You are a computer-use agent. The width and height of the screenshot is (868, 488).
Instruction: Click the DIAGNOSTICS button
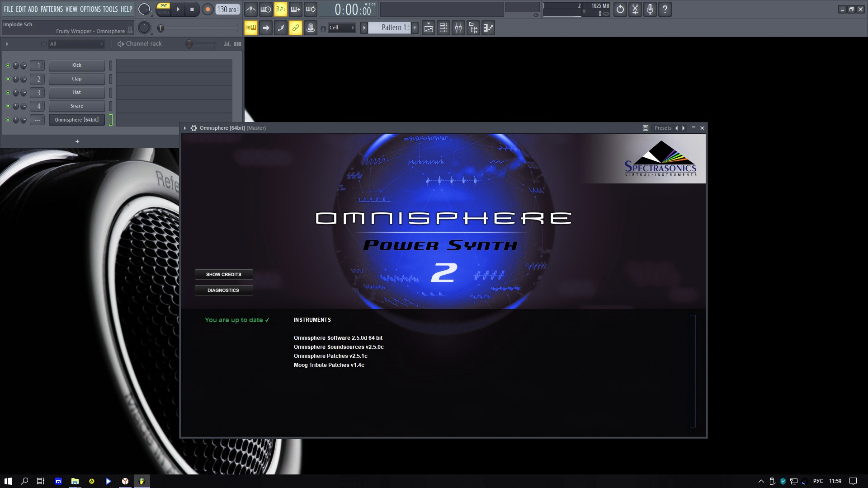pos(224,291)
